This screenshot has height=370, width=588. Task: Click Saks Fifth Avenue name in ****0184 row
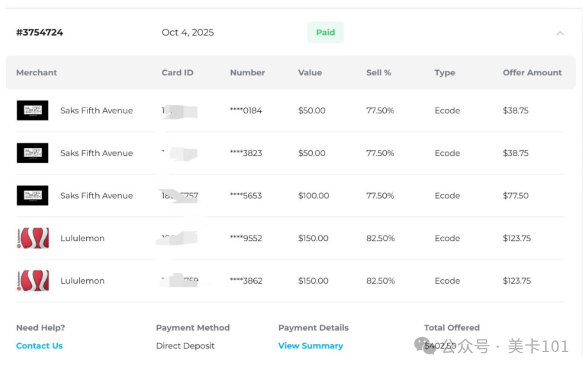click(x=96, y=111)
